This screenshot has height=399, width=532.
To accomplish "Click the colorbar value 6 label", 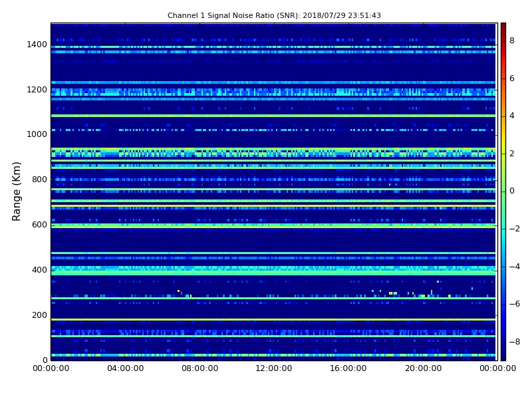I will [x=512, y=78].
